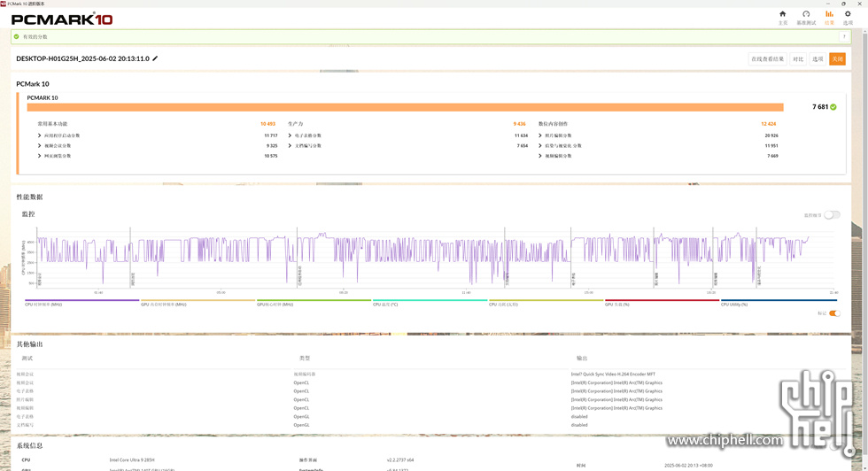Image resolution: width=868 pixels, height=471 pixels.
Task: Click the pencil icon to rename result
Action: point(155,58)
